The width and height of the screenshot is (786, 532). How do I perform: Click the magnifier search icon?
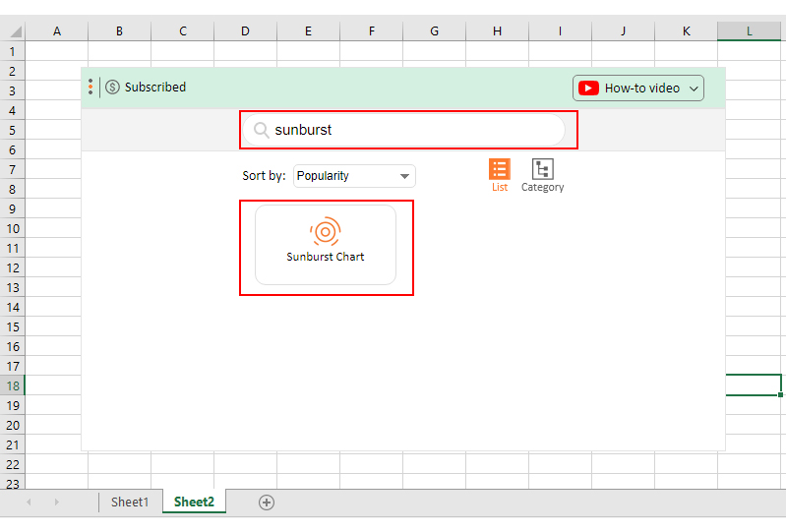pyautogui.click(x=261, y=130)
